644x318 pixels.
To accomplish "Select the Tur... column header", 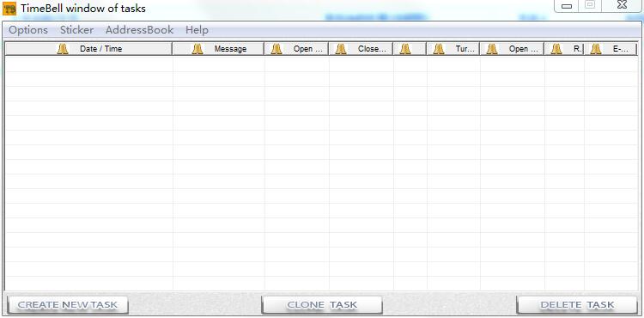I will [453, 49].
